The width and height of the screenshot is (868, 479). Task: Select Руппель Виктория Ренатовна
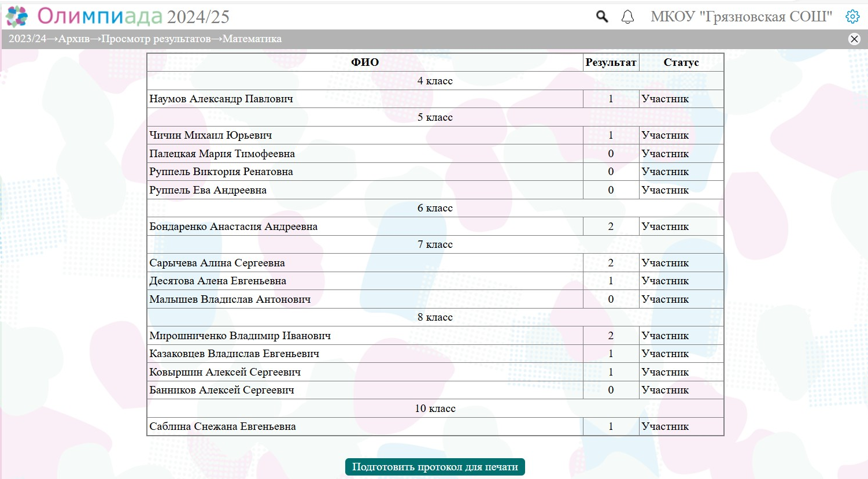(221, 172)
